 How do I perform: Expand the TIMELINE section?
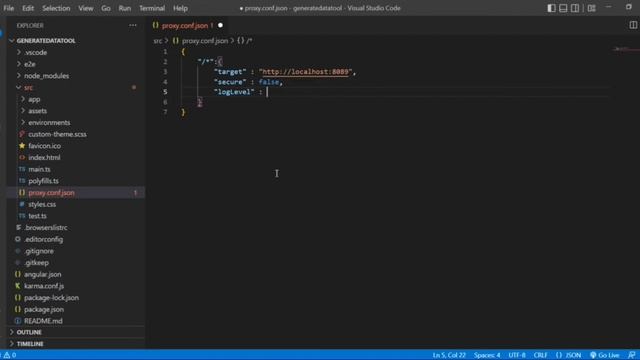[x=30, y=344]
